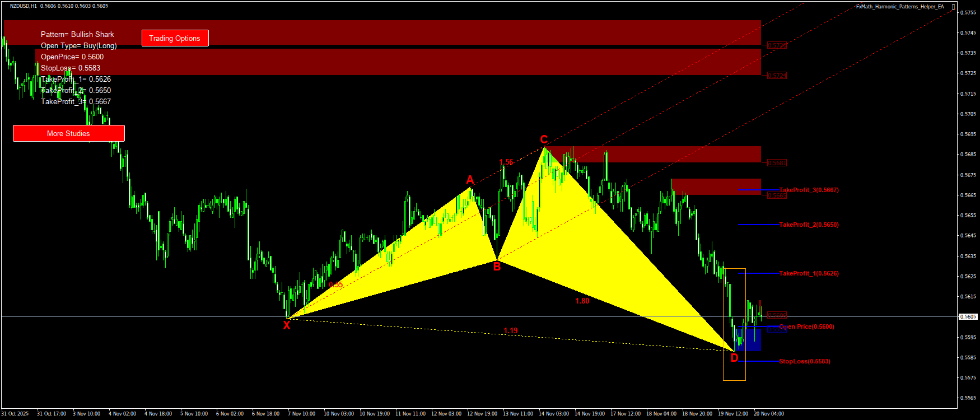980x420 pixels.
Task: Click the NZDUSD,H1 symbol title text
Action: (23, 6)
